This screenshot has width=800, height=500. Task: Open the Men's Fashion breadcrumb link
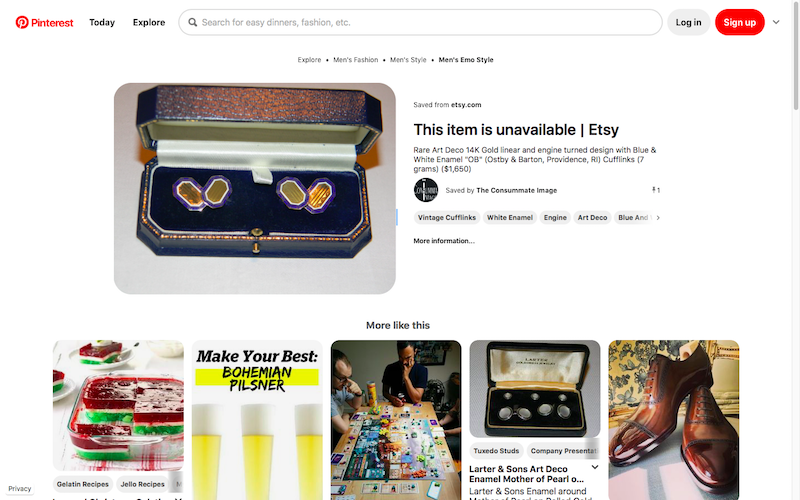(x=356, y=60)
